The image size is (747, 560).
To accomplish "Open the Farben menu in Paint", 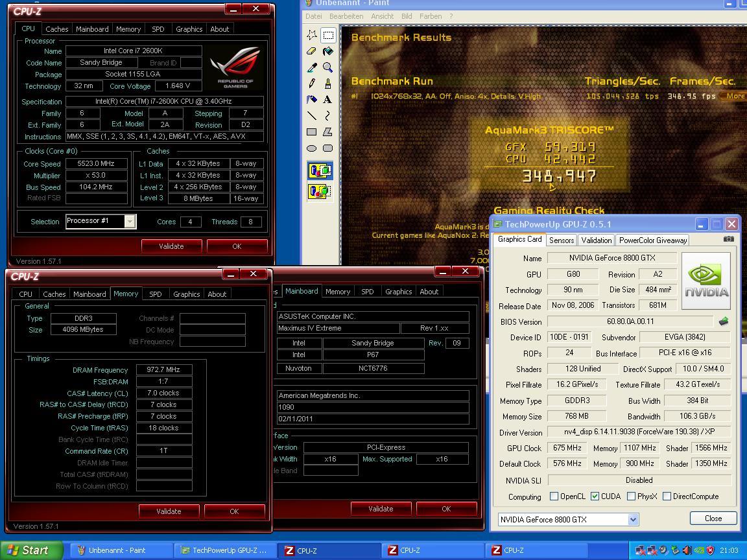I will click(x=431, y=16).
